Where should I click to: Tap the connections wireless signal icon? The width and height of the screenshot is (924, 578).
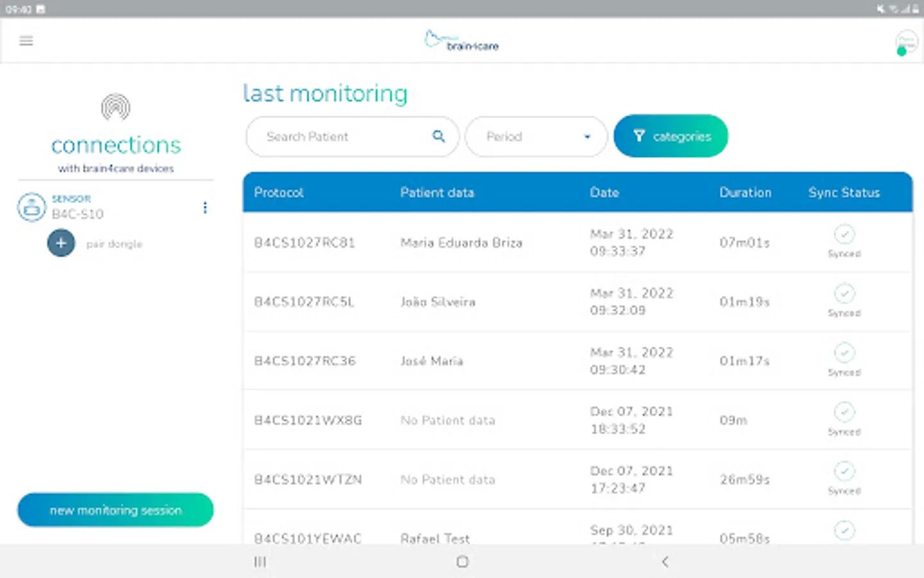coord(116,107)
